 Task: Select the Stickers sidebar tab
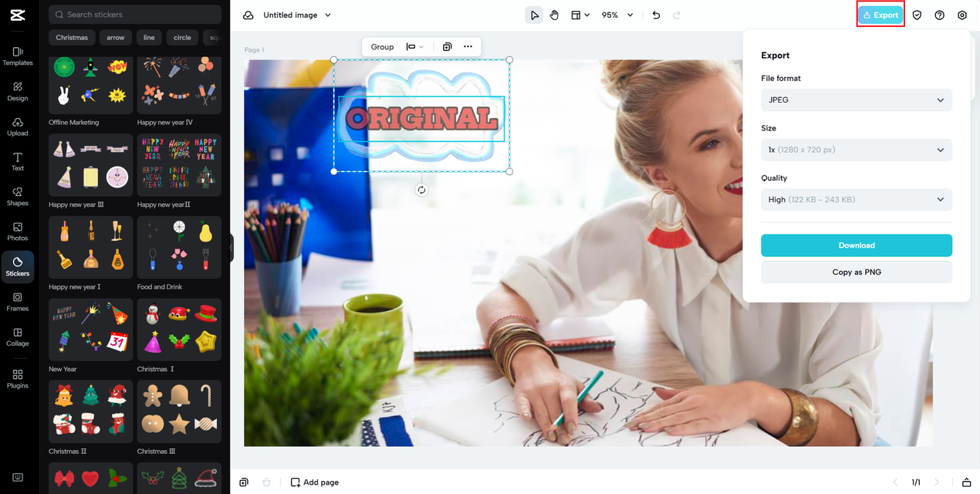coord(18,267)
